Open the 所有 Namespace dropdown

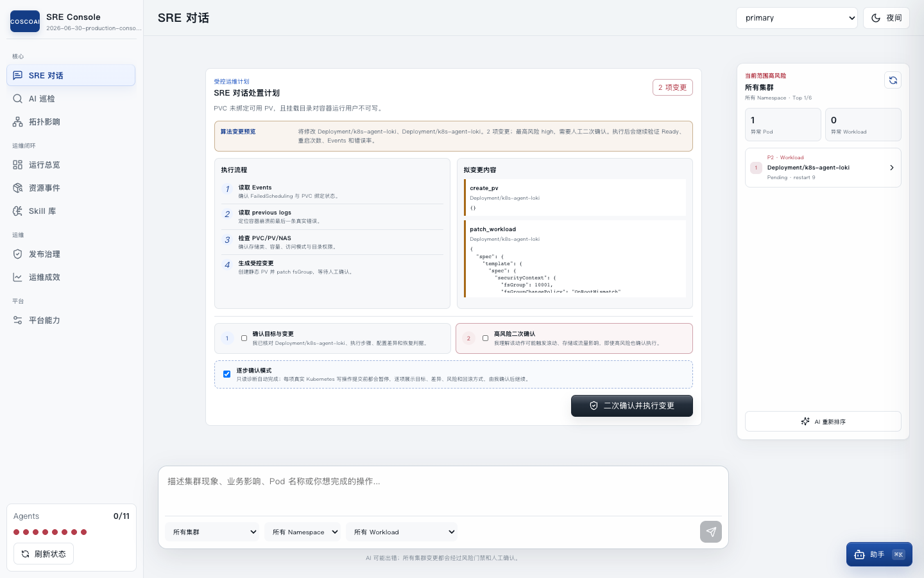[x=302, y=532]
